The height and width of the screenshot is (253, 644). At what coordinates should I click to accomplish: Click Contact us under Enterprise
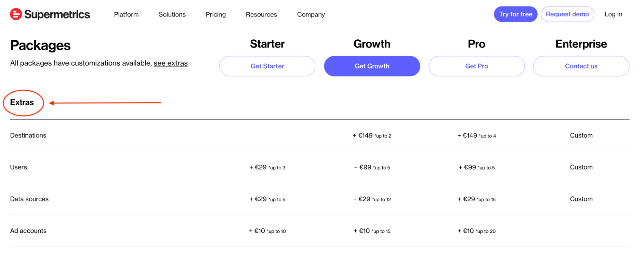point(581,66)
